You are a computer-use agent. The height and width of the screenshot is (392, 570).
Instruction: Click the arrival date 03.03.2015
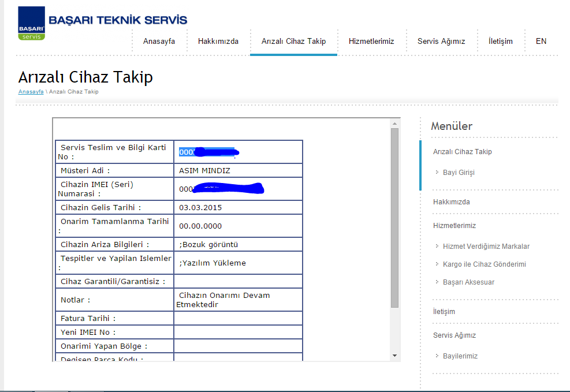pos(200,207)
